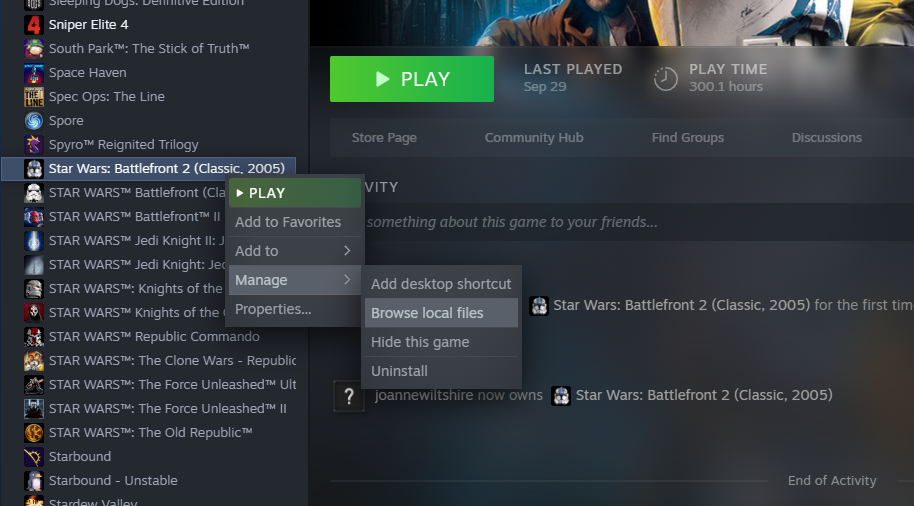The width and height of the screenshot is (914, 506).
Task: Expand the Add to submenu arrow
Action: tap(347, 251)
